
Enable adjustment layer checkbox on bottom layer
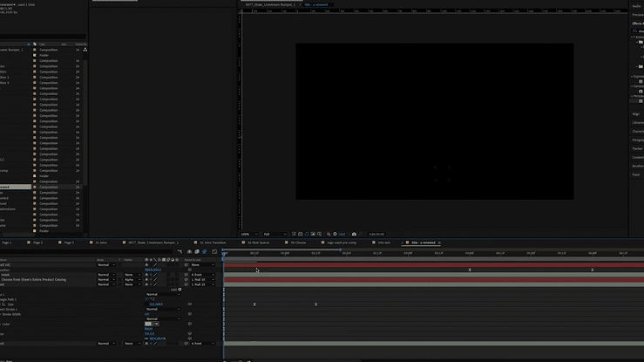(x=173, y=344)
